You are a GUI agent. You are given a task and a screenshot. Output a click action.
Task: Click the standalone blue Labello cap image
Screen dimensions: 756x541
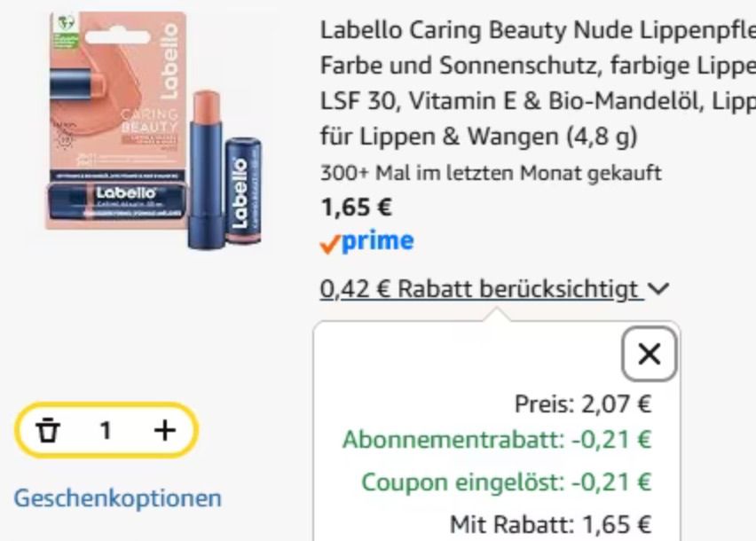[x=243, y=191]
